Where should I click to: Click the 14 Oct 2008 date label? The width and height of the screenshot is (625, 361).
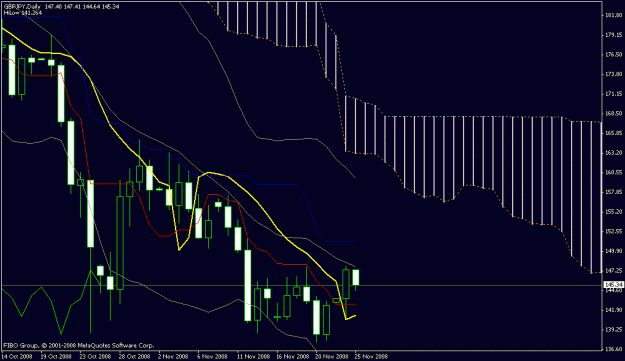coord(17,356)
